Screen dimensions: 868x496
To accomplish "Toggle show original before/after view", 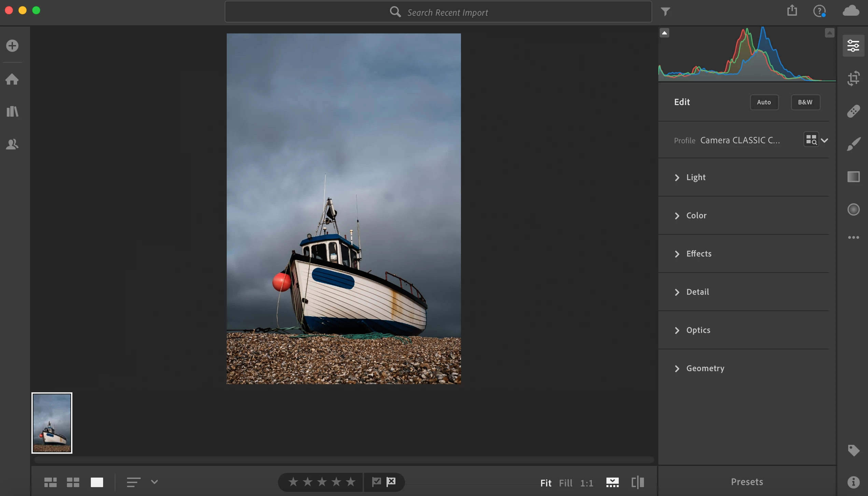I will [x=638, y=482].
